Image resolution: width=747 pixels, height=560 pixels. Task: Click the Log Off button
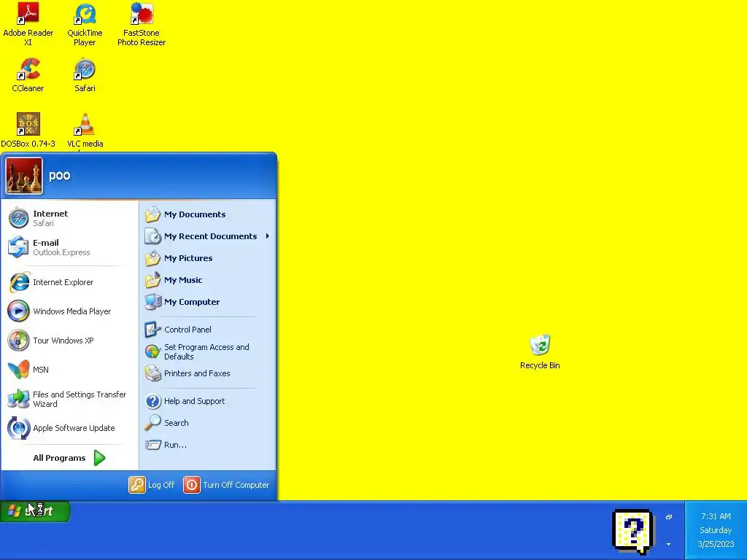[x=152, y=485]
